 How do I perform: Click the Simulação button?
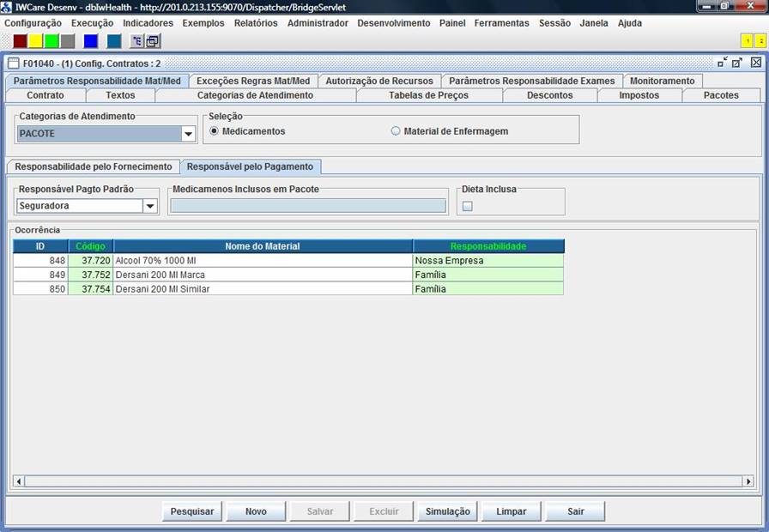pyautogui.click(x=448, y=511)
